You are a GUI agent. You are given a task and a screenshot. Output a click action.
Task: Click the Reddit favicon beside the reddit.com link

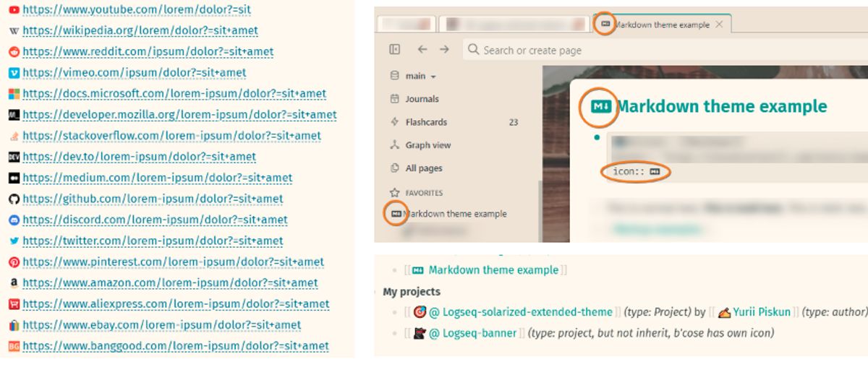pos(14,52)
